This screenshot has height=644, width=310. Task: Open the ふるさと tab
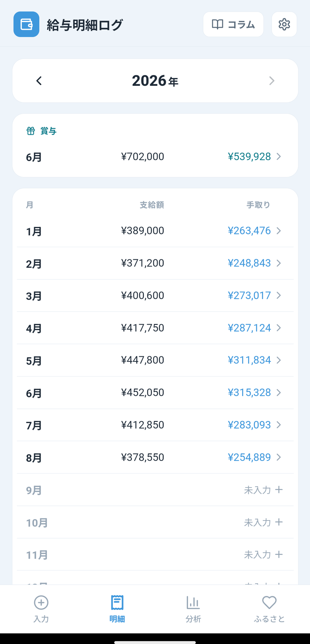269,609
